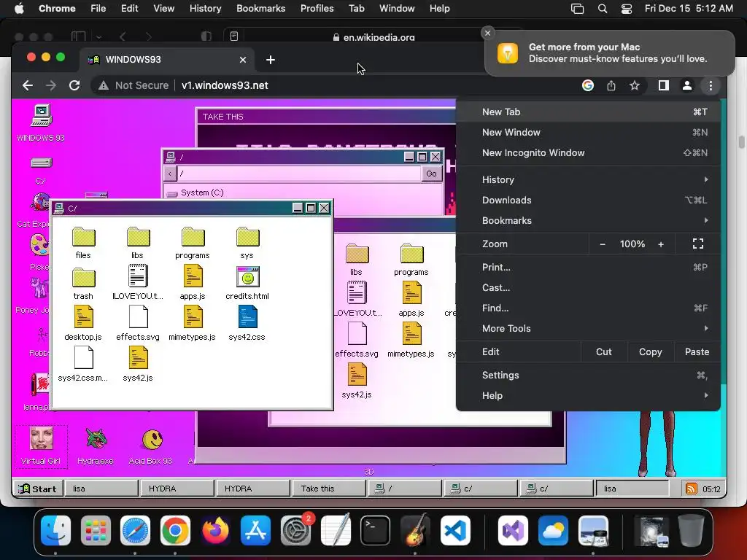Switch to Take this taskbar item
Image resolution: width=747 pixels, height=560 pixels.
pyautogui.click(x=328, y=489)
